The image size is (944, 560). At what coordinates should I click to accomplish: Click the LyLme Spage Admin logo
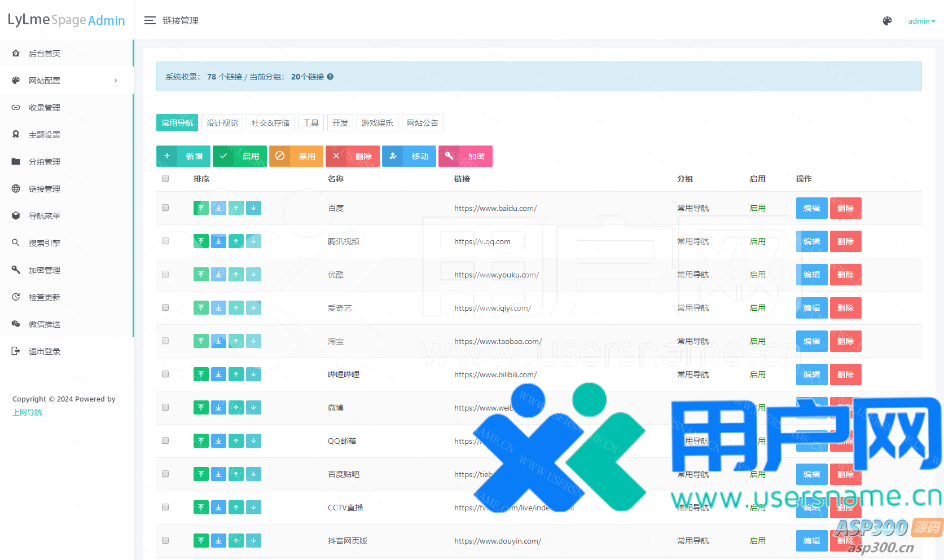tap(66, 20)
